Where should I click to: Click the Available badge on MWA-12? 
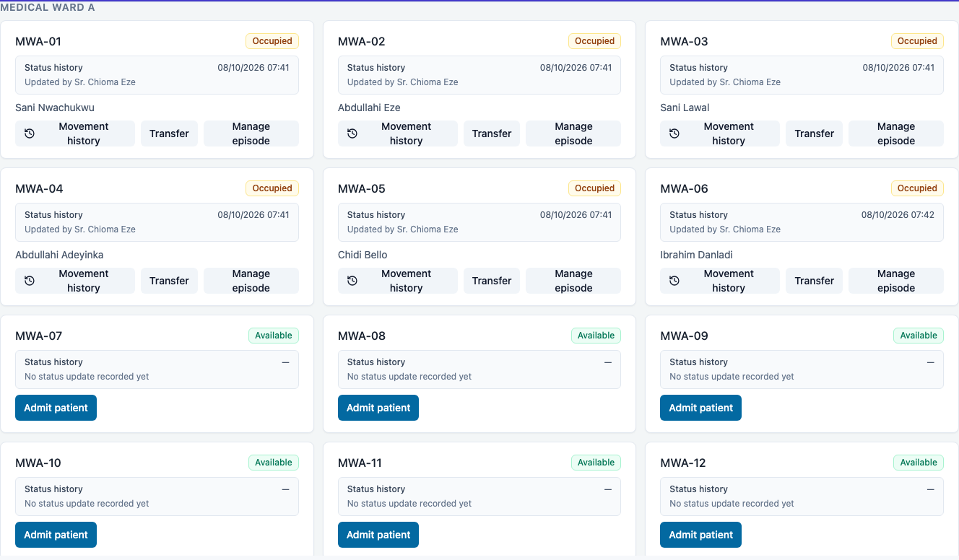(x=919, y=463)
